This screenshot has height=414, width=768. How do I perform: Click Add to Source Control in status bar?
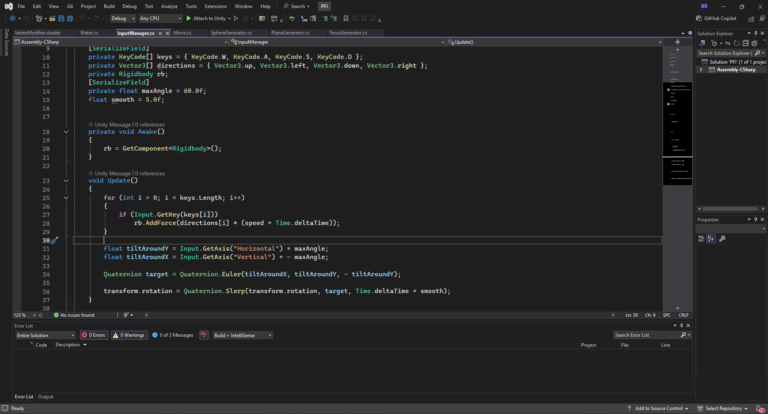(x=658, y=409)
